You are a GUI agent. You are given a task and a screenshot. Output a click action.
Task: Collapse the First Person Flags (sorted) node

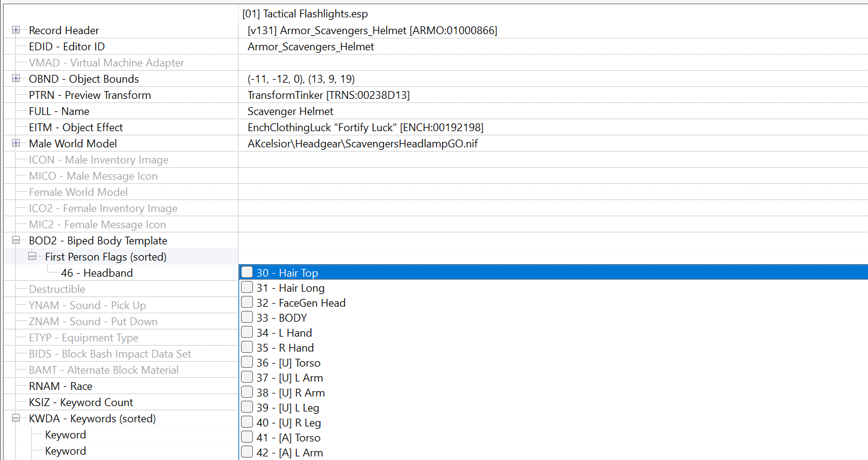32,256
